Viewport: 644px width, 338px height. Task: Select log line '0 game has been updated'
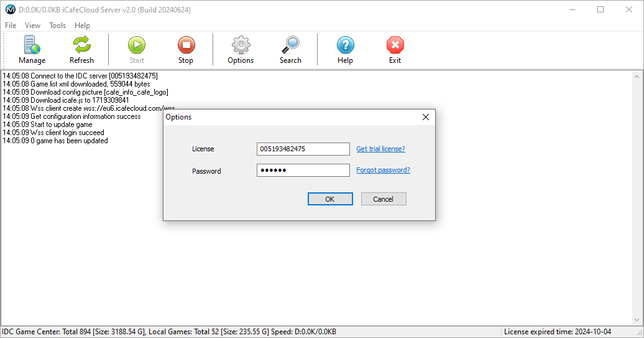(x=55, y=141)
